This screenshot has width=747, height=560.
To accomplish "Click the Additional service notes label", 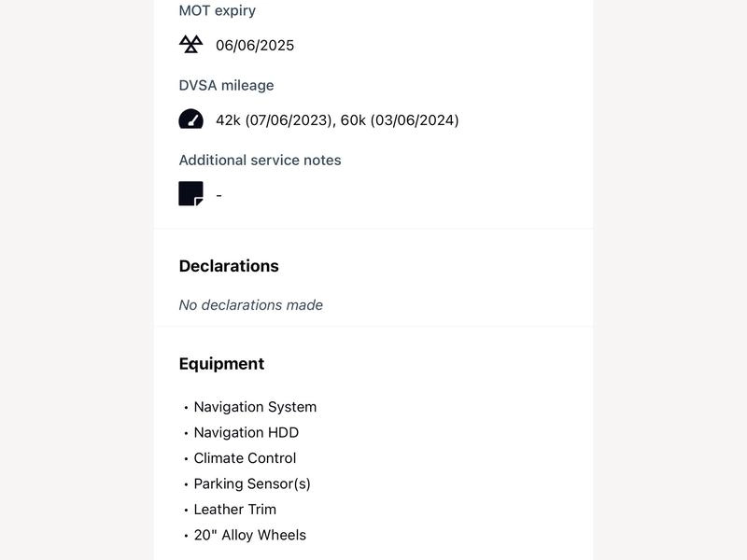I will 261,160.
